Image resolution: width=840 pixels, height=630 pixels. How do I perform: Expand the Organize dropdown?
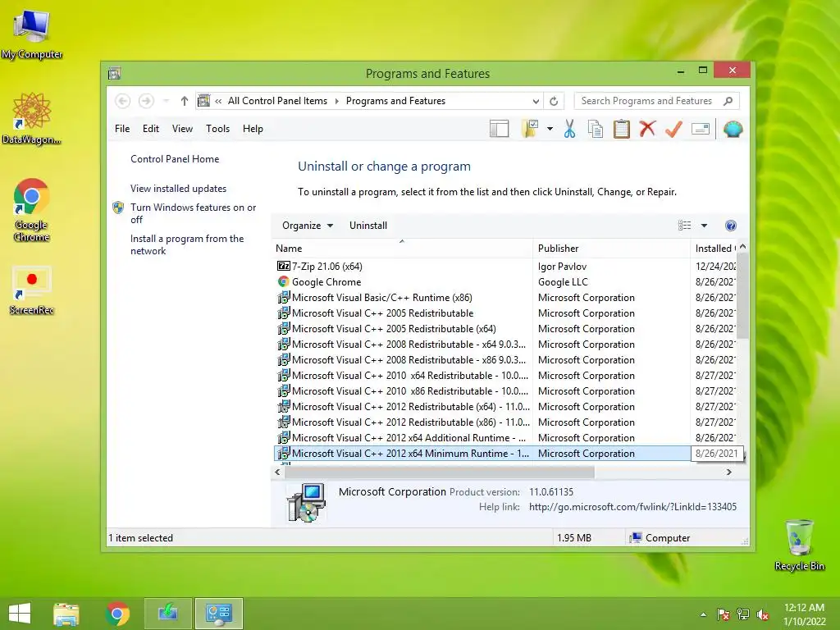(x=308, y=226)
